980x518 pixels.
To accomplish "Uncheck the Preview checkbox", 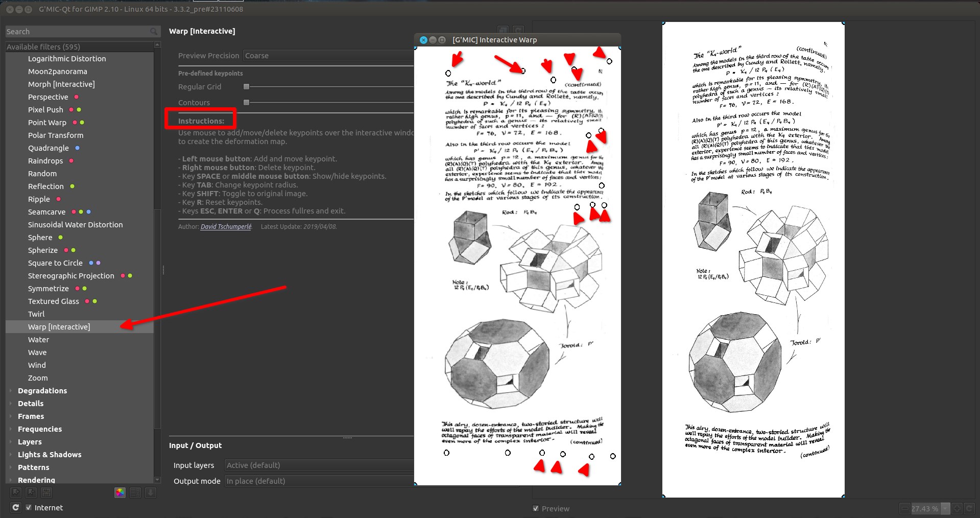I will pyautogui.click(x=536, y=508).
